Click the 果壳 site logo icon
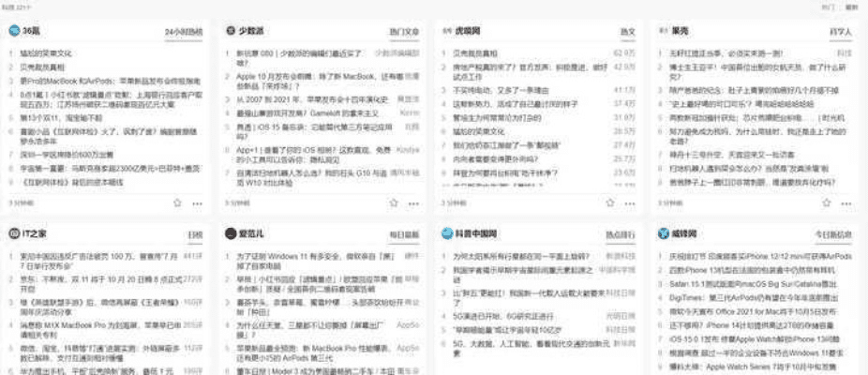This screenshot has height=375, width=868. click(x=663, y=31)
